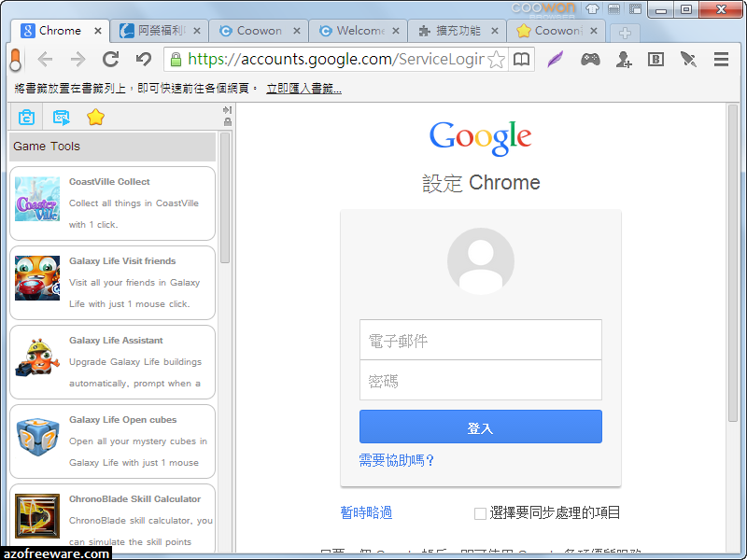
Task: Click the purple feather toolbar icon
Action: (556, 60)
